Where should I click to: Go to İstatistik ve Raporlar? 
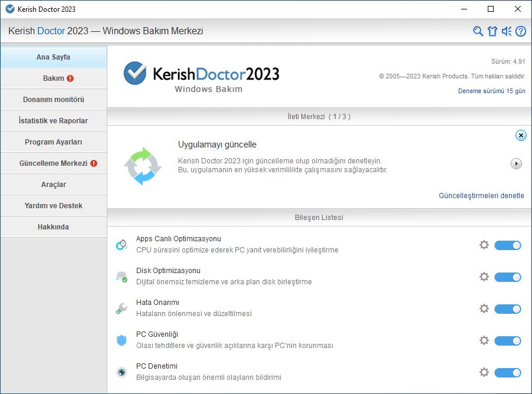[54, 121]
